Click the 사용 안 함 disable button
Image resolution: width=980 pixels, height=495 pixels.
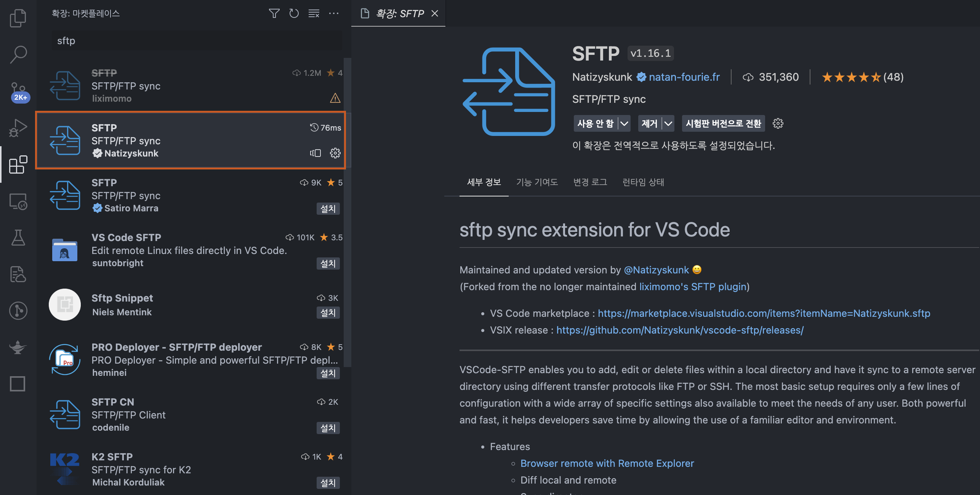click(x=595, y=123)
